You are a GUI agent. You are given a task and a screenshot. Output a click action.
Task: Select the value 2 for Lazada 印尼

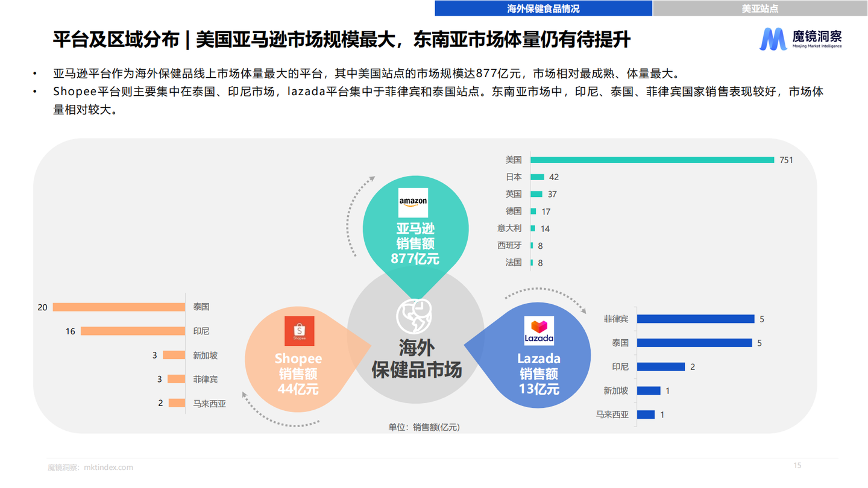693,367
